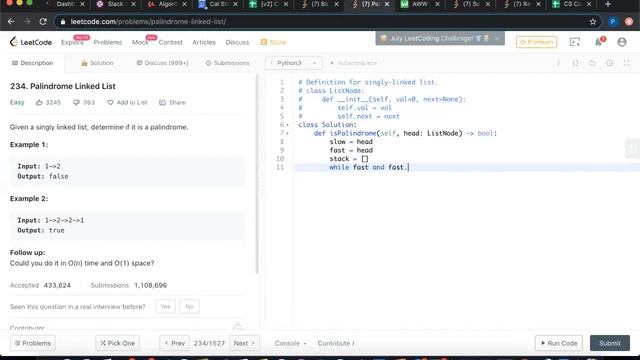The height and width of the screenshot is (360, 640).
Task: Expand the Contributor section chevron
Action: coord(238,326)
